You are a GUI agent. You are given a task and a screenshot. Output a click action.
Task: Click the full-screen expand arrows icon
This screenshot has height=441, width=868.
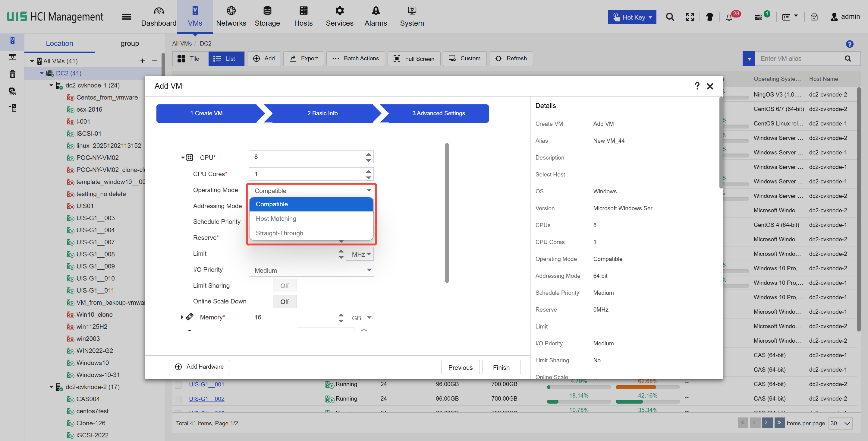[690, 17]
